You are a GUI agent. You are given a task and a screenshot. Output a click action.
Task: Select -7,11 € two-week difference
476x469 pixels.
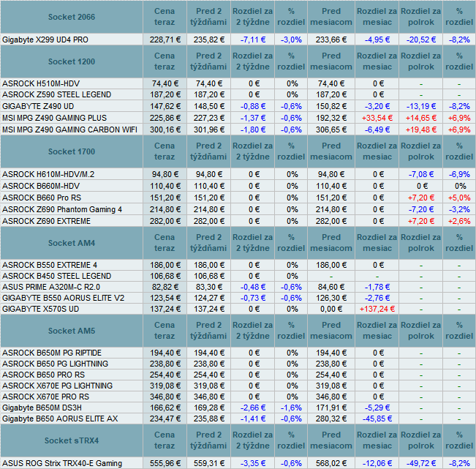tap(253, 40)
